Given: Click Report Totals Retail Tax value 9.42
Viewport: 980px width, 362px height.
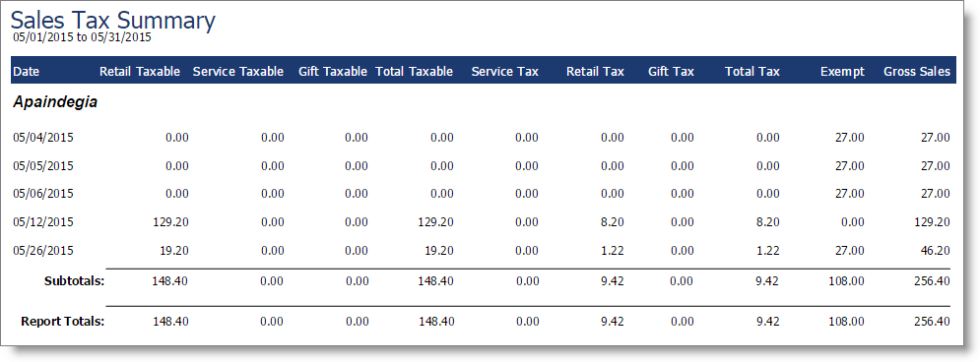Looking at the screenshot, I should [x=613, y=322].
